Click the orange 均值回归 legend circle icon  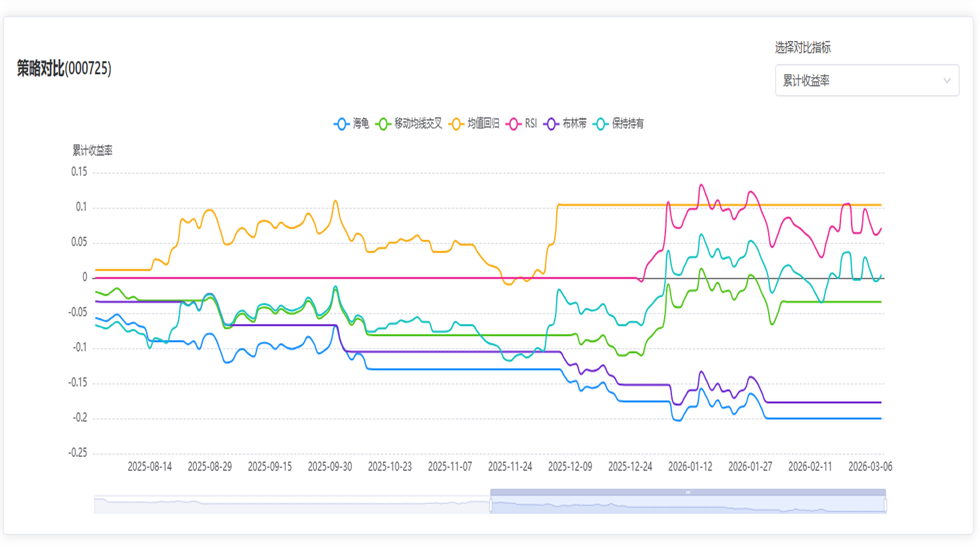coord(456,124)
